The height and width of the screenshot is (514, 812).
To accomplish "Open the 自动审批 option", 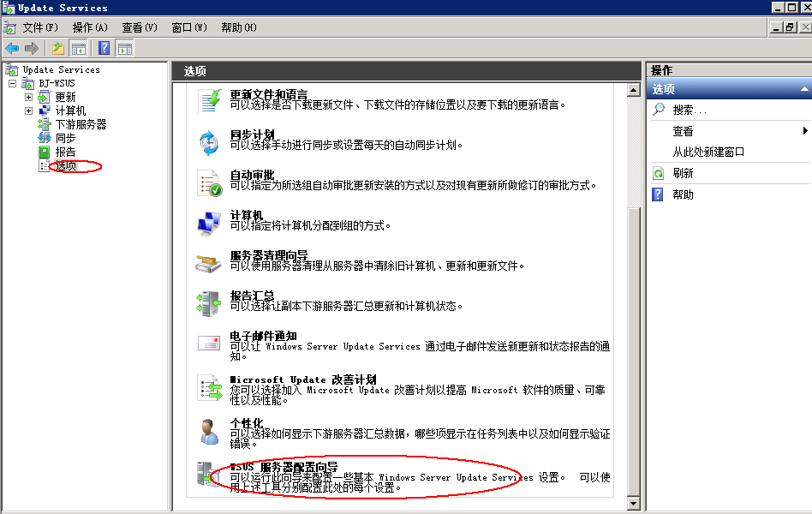I will [x=252, y=175].
